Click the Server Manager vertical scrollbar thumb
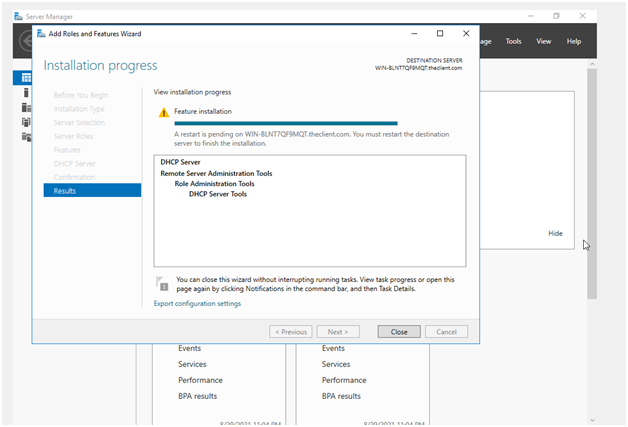628x427 pixels. pos(592,183)
